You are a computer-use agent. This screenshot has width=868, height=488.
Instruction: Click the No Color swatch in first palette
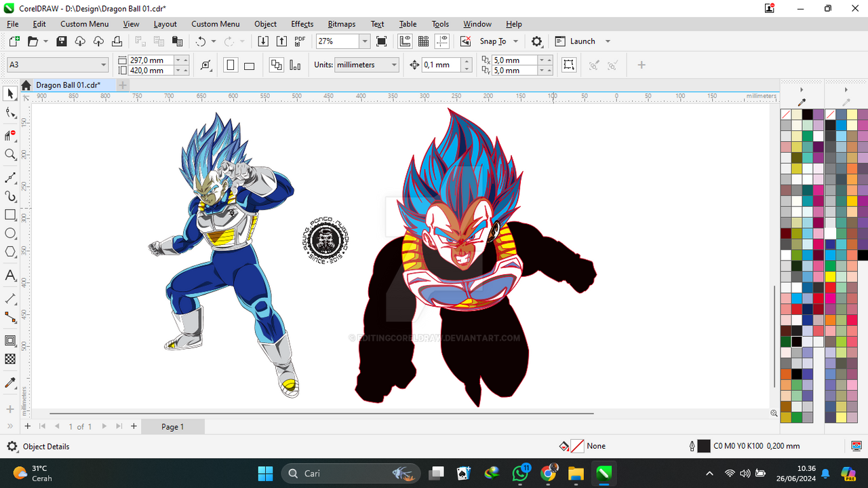pos(786,115)
